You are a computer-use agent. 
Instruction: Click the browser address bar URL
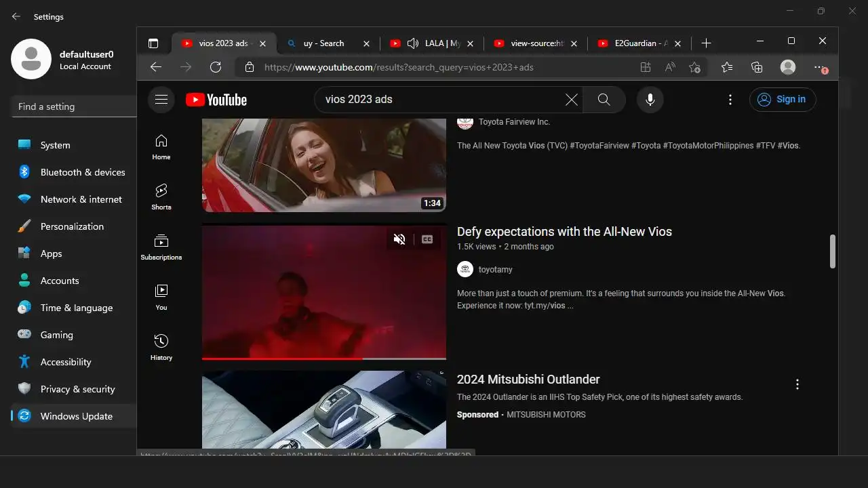(x=399, y=67)
